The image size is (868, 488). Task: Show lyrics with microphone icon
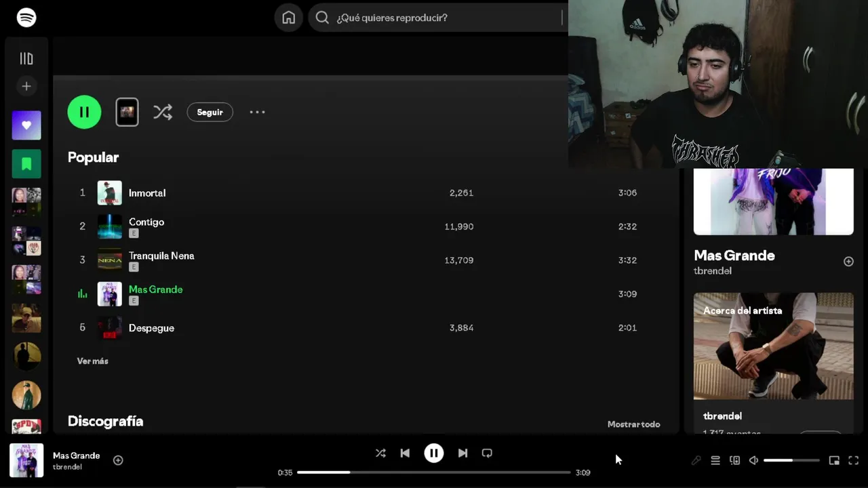point(696,461)
